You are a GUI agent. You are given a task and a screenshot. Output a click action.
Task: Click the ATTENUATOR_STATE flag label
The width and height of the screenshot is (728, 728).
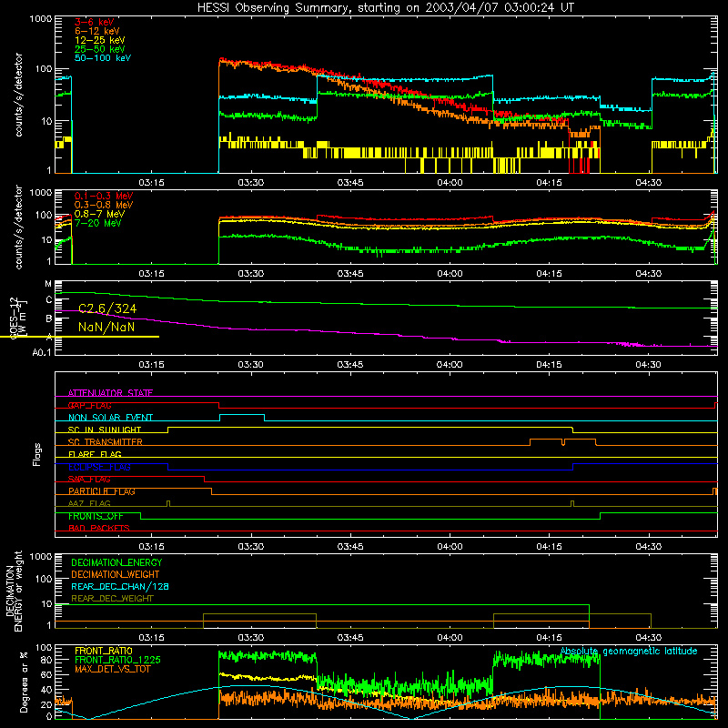click(110, 393)
